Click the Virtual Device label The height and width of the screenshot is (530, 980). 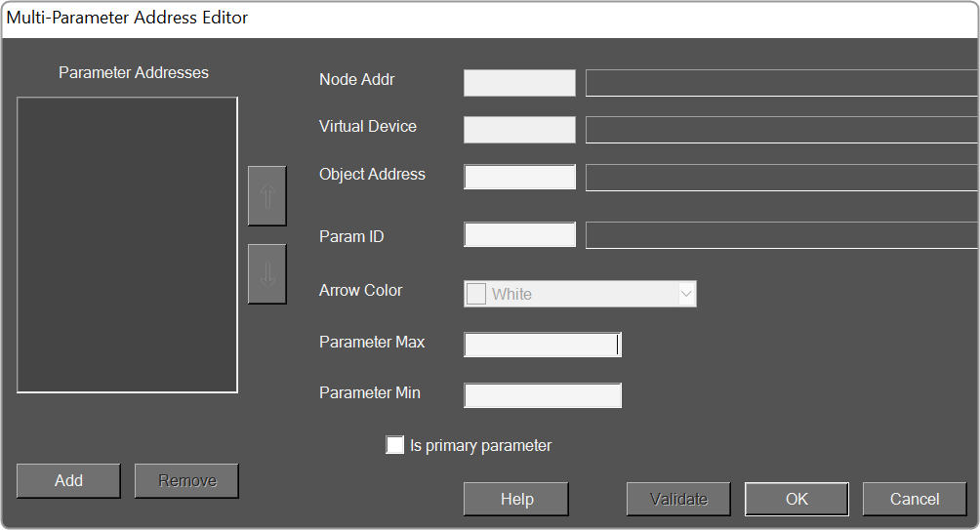[x=367, y=126]
